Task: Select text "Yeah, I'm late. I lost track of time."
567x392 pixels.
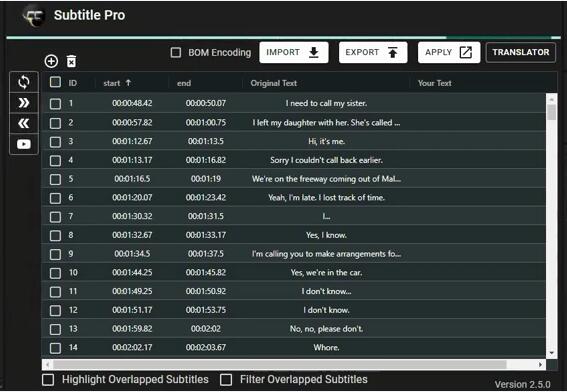Action: [x=326, y=198]
